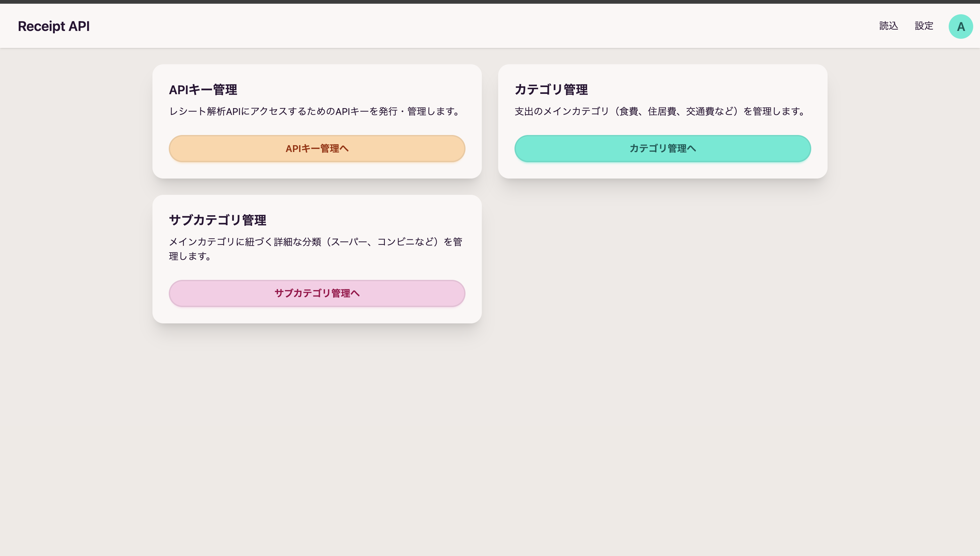This screenshot has width=980, height=556.
Task: Select the サブカテゴリ管理 card heading
Action: (217, 220)
